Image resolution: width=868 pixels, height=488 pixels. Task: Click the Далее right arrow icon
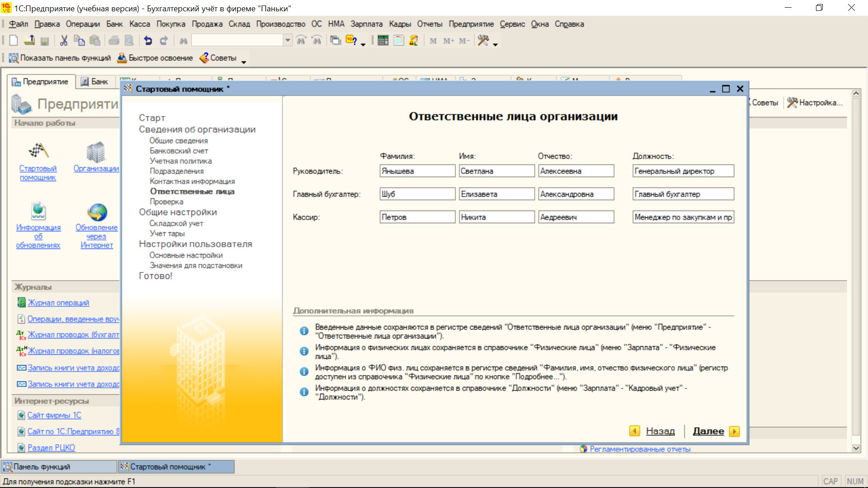(735, 432)
